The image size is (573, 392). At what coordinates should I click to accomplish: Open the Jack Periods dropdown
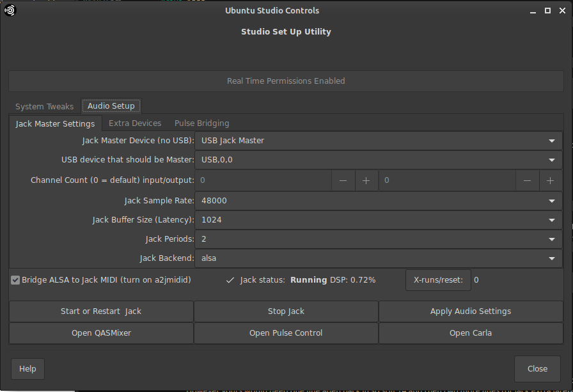tap(378, 239)
